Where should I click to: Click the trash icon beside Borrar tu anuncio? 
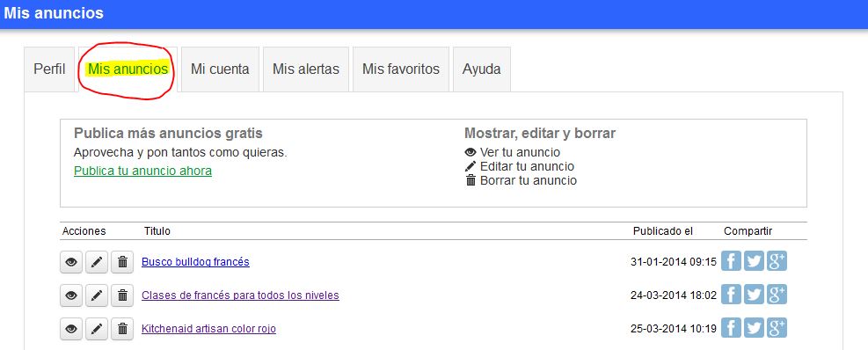pos(470,180)
